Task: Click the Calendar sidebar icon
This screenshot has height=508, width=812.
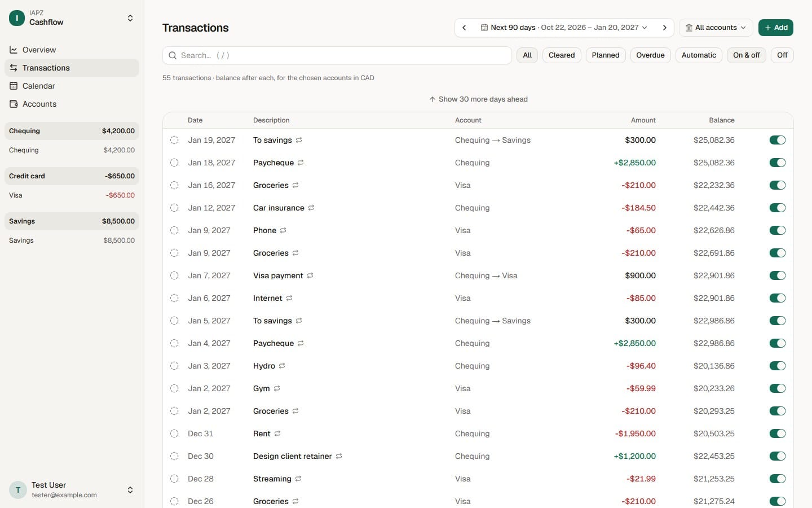Action: pyautogui.click(x=14, y=86)
